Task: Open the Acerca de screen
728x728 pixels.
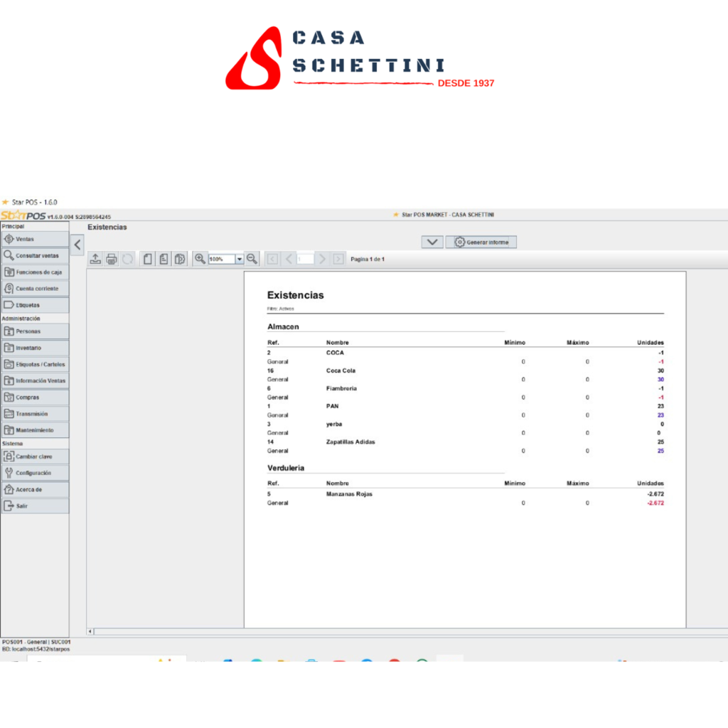Action: [x=35, y=489]
